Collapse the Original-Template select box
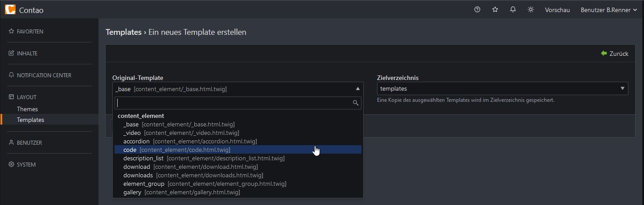The height and width of the screenshot is (205, 644). pos(238,89)
